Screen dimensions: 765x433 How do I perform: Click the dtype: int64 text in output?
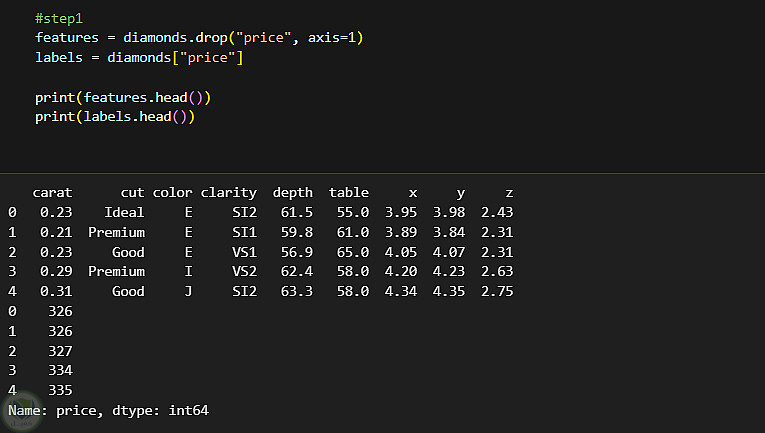coord(156,410)
